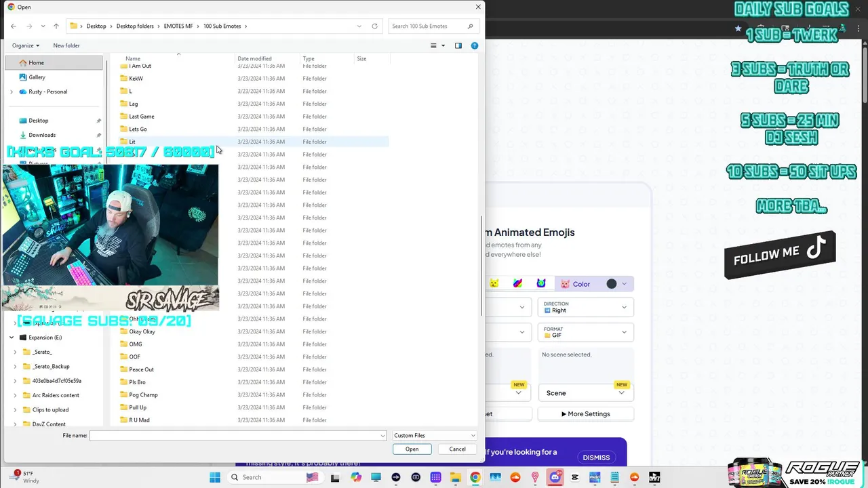Viewport: 868px width, 488px height.
Task: Open the change view layout icon
Action: [433, 45]
